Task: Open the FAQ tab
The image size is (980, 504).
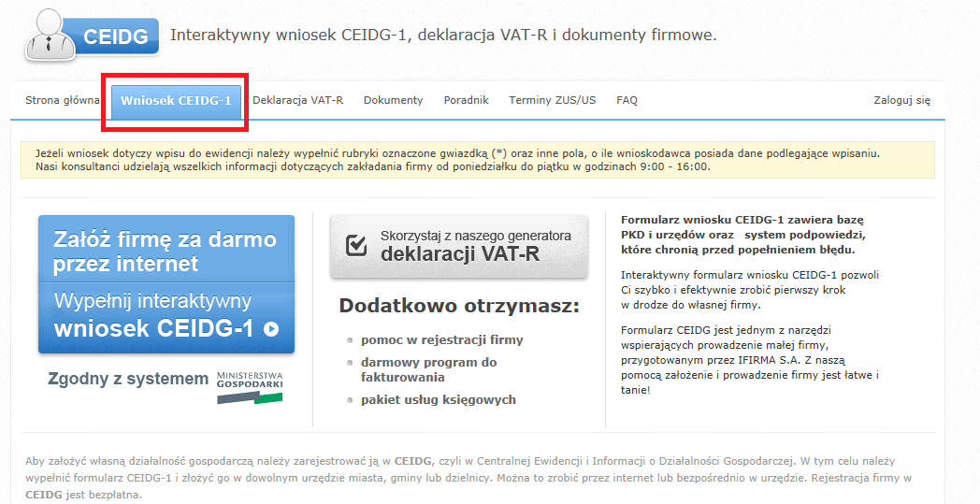Action: (x=627, y=100)
